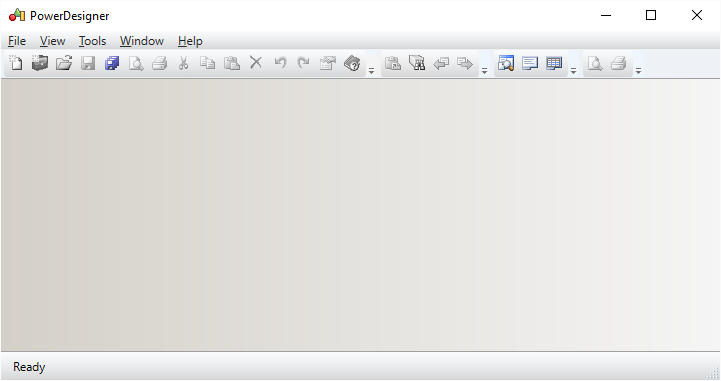This screenshot has height=381, width=721.
Task: Open toolbar options arrow after Result List icon
Action: (573, 71)
